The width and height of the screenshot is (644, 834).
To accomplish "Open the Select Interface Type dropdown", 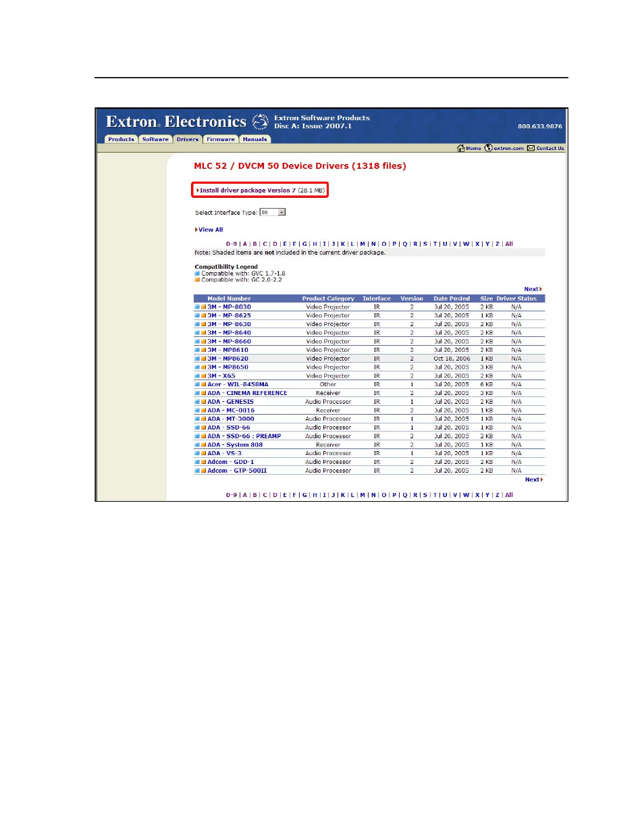I will (x=273, y=212).
